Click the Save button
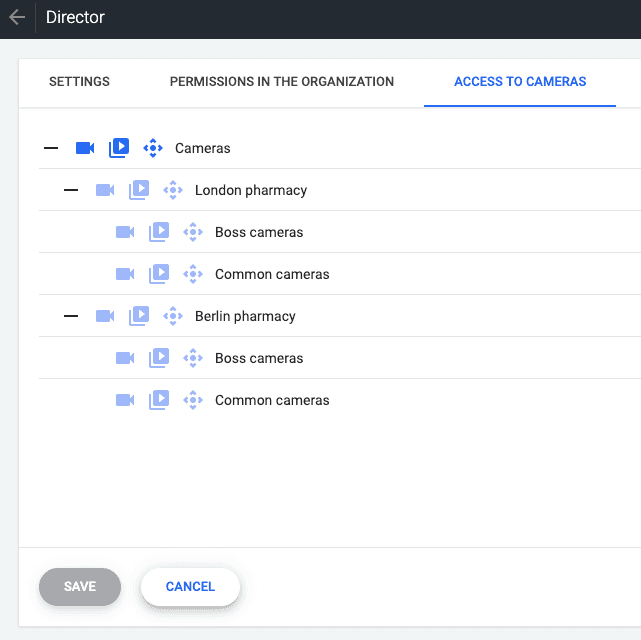Screen dimensions: 641x640 (80, 587)
